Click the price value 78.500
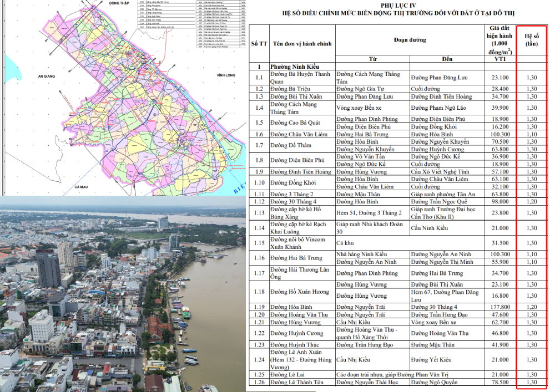The width and height of the screenshot is (555, 392). coord(500,383)
